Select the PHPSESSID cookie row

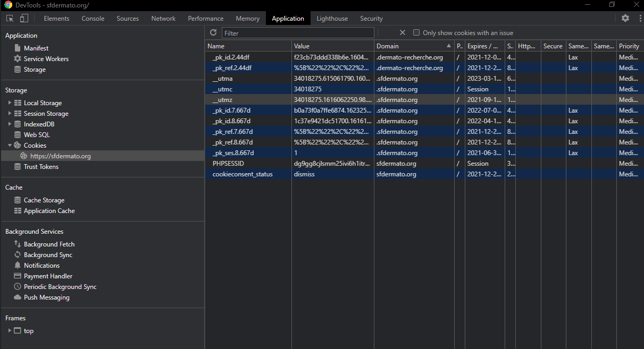point(424,164)
